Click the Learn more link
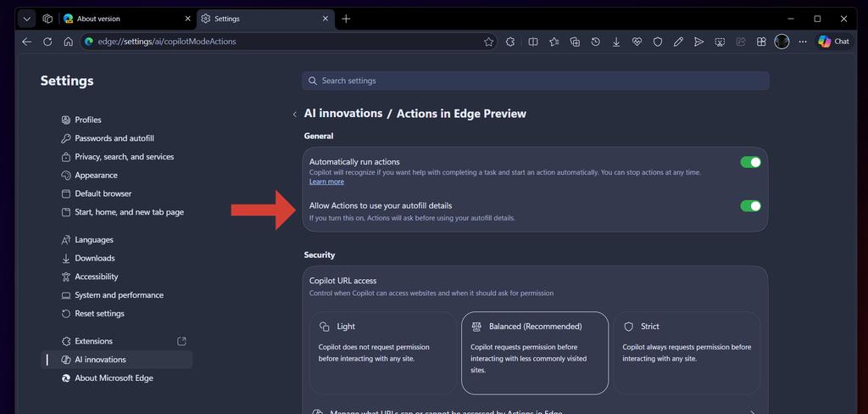 click(x=326, y=182)
